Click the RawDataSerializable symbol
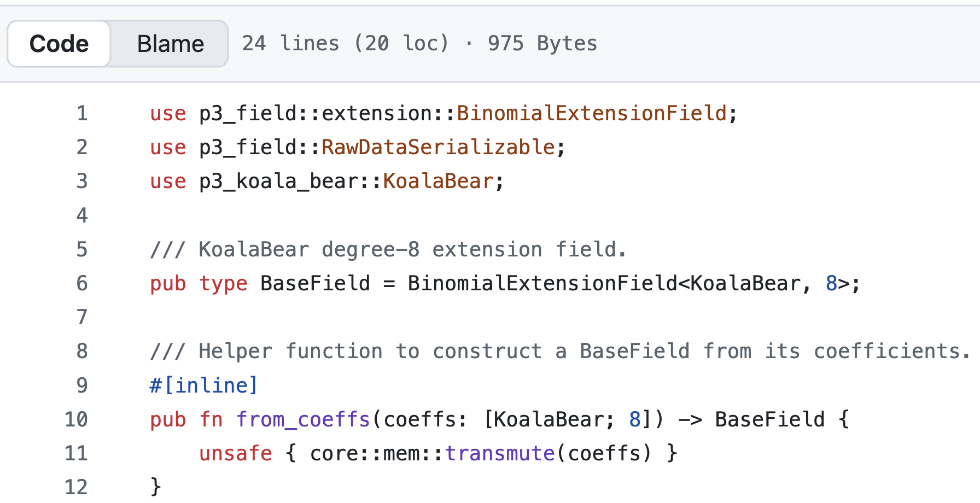Viewport: 980px width, 503px height. 438,147
